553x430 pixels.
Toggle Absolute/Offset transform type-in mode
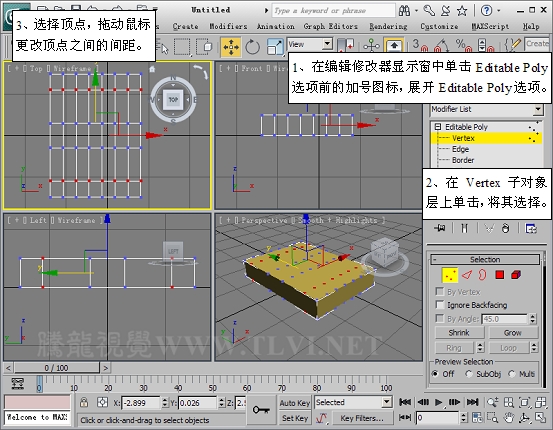(102, 402)
